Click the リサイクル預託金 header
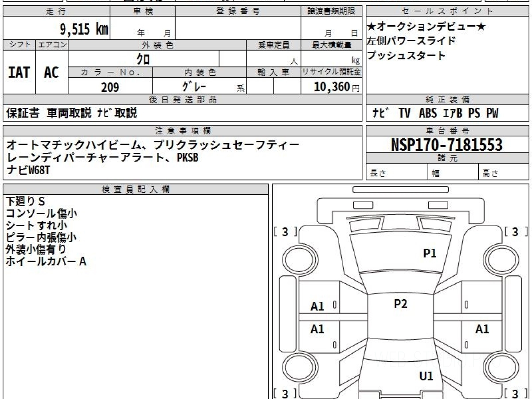 coord(331,72)
